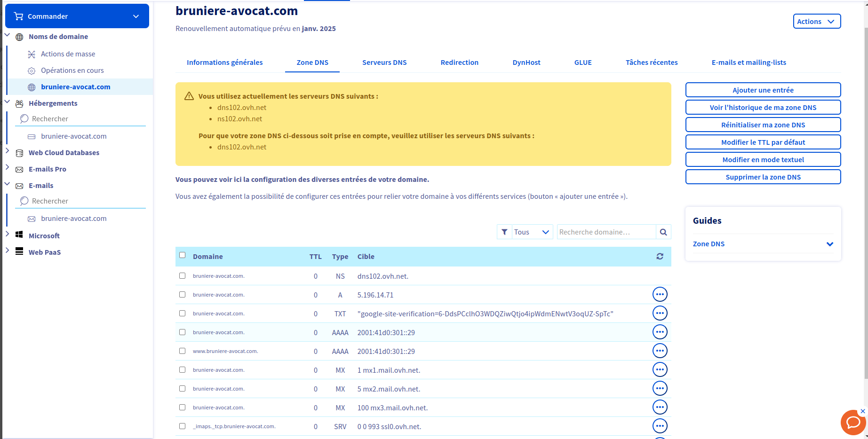Viewport: 868px width, 439px height.
Task: Click the Ajouter une entrée button
Action: (x=763, y=90)
